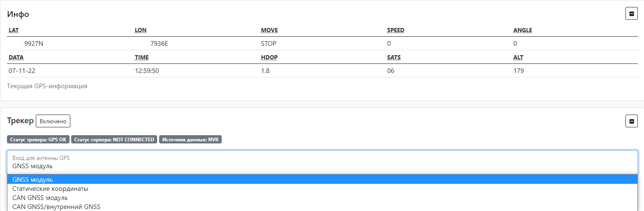Click the LAT column header
The height and width of the screenshot is (211, 644).
point(14,30)
